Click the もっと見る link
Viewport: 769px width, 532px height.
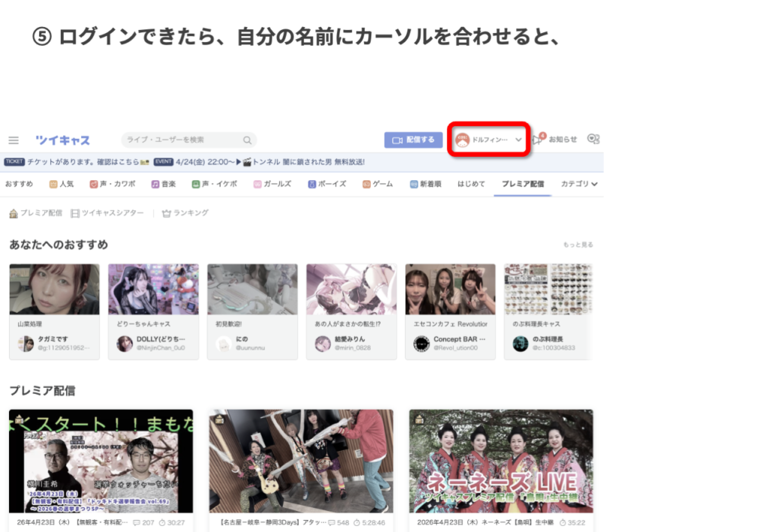click(x=578, y=245)
